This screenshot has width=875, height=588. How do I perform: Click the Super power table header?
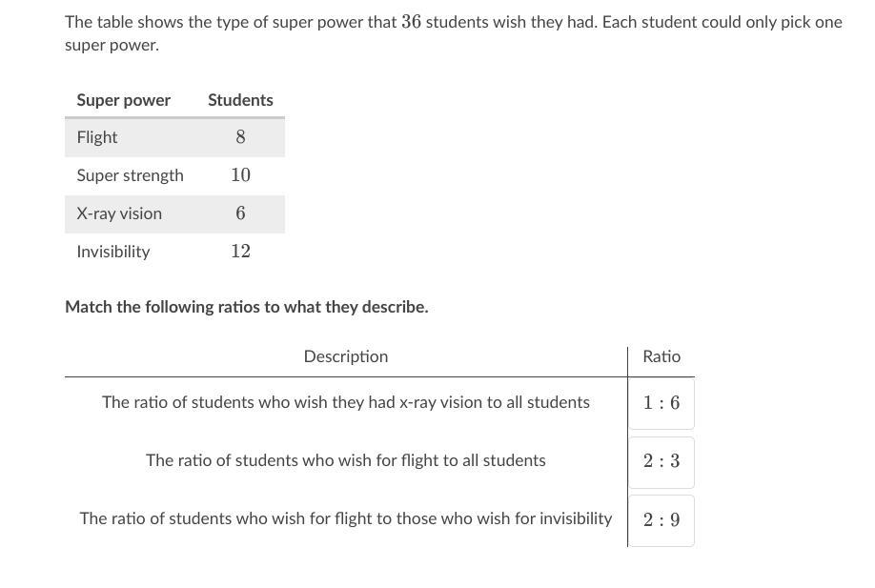coord(124,100)
